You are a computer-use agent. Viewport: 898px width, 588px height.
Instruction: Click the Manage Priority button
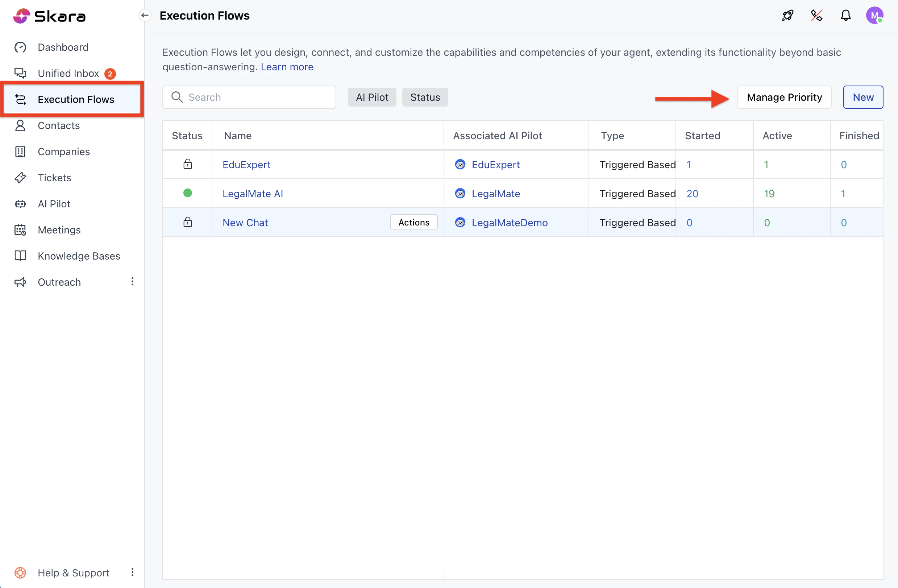tap(784, 98)
